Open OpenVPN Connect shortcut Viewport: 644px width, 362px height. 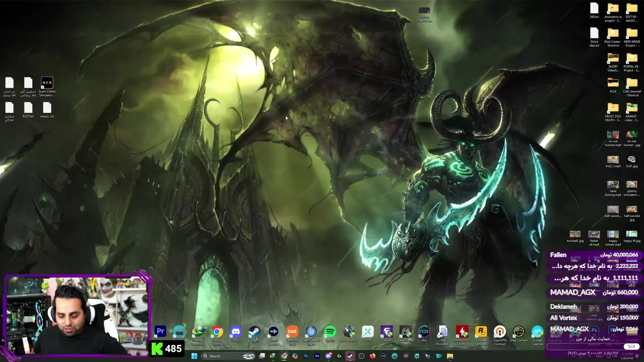[x=500, y=335]
